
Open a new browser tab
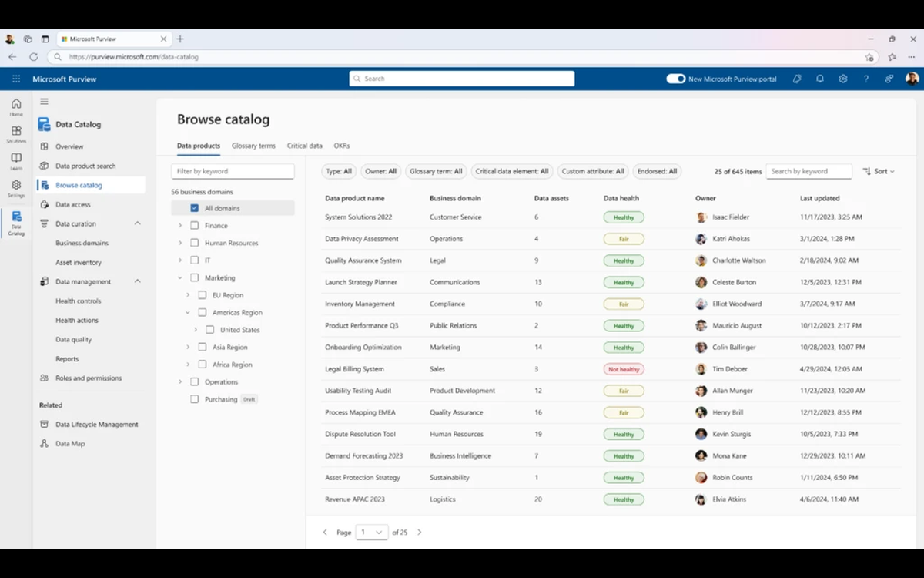(x=180, y=39)
